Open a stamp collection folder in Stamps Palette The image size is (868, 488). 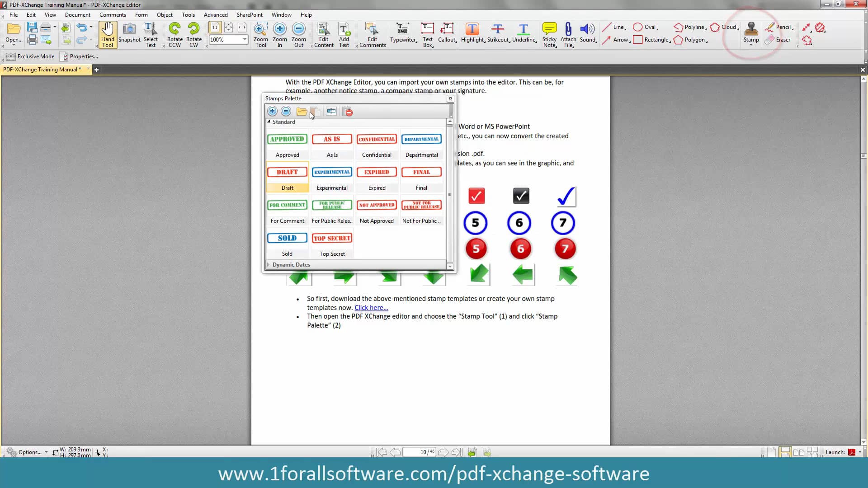click(302, 111)
